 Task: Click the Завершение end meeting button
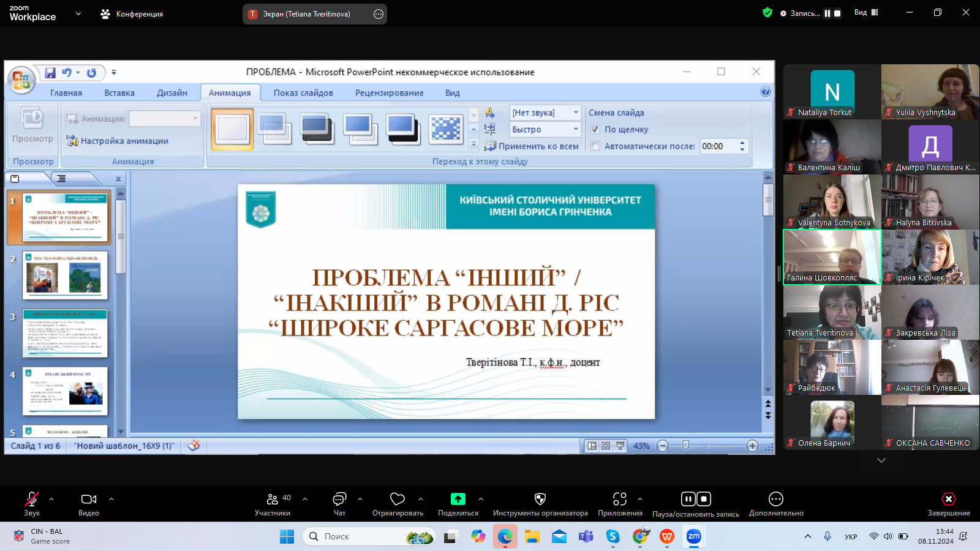[x=948, y=500]
